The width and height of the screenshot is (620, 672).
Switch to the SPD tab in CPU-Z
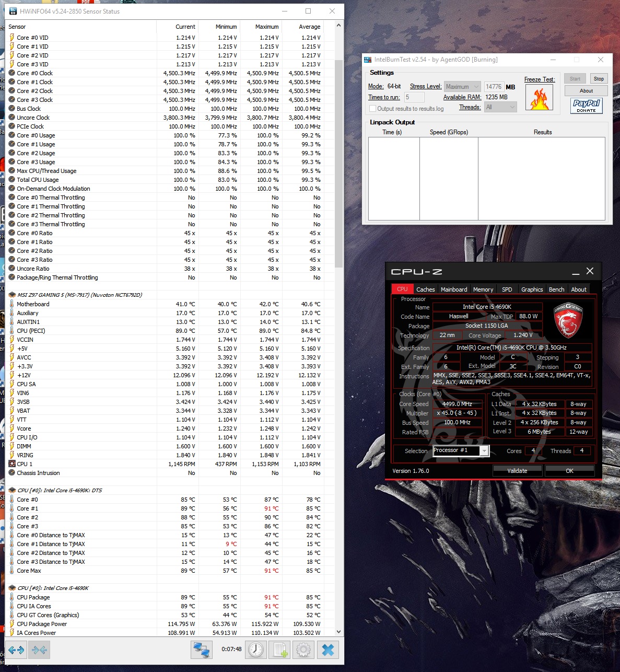coord(507,289)
